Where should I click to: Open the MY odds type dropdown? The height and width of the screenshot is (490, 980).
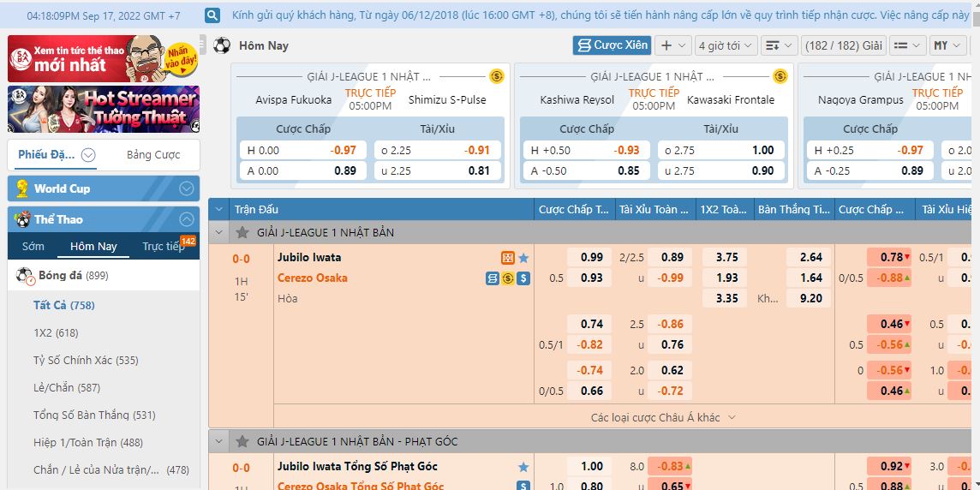point(947,45)
